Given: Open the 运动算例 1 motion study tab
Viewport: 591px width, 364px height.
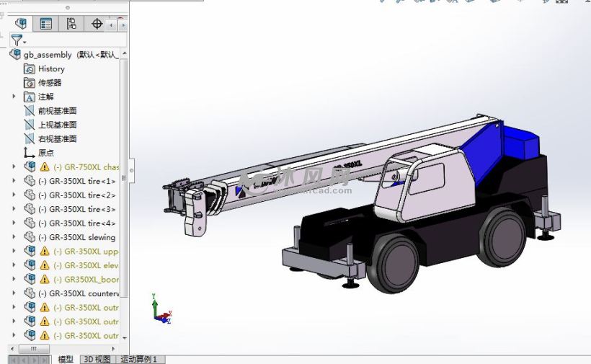Looking at the screenshot, I should 140,359.
